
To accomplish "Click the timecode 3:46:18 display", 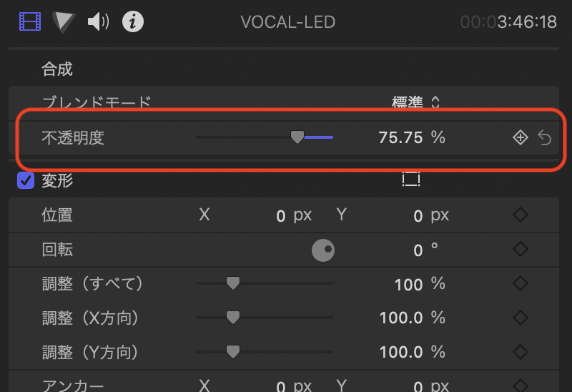I will (x=526, y=22).
